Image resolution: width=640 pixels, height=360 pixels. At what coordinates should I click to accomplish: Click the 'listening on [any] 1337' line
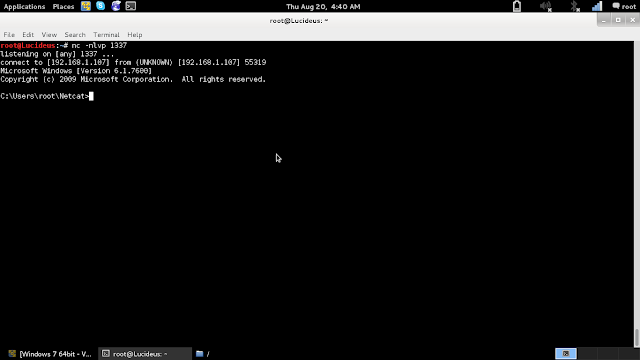[57, 54]
